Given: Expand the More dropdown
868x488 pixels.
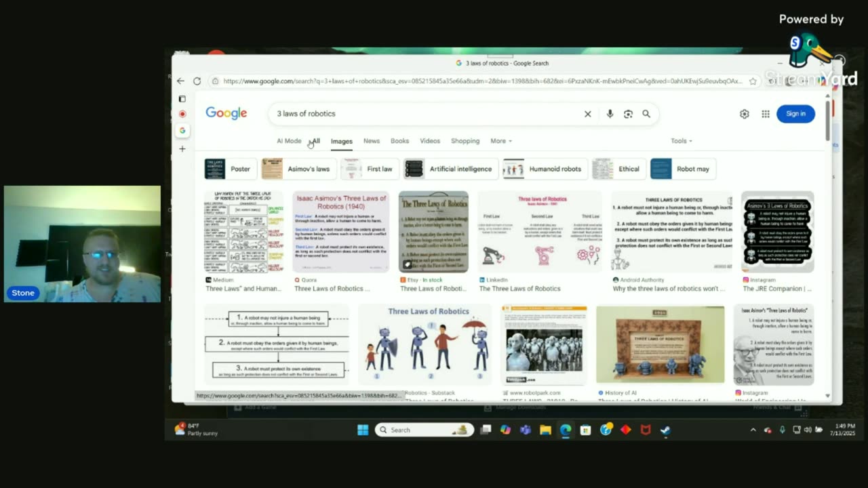Looking at the screenshot, I should coord(501,141).
